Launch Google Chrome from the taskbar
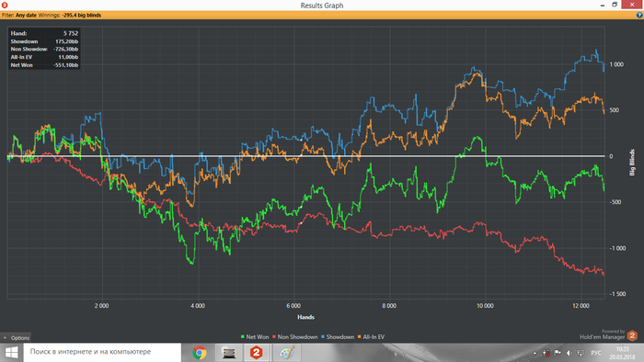 (200, 353)
